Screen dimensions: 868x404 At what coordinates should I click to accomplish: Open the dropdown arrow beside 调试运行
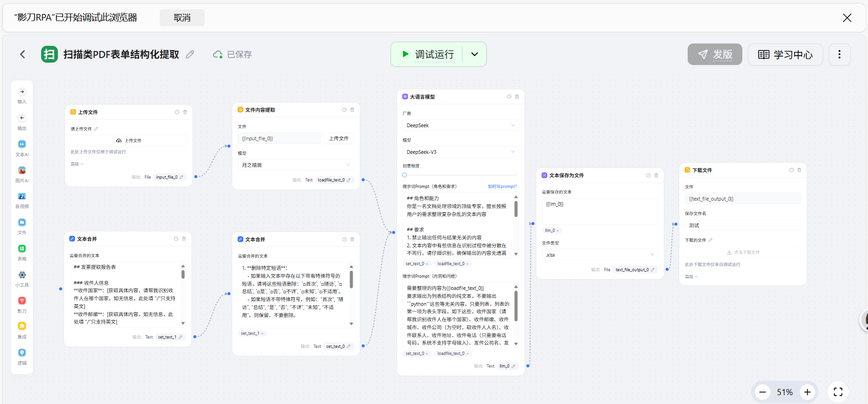(475, 54)
